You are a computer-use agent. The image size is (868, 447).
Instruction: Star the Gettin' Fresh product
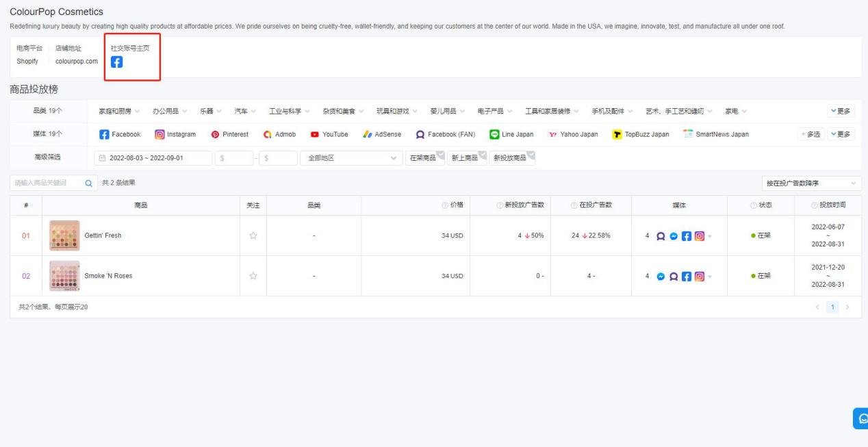[253, 235]
